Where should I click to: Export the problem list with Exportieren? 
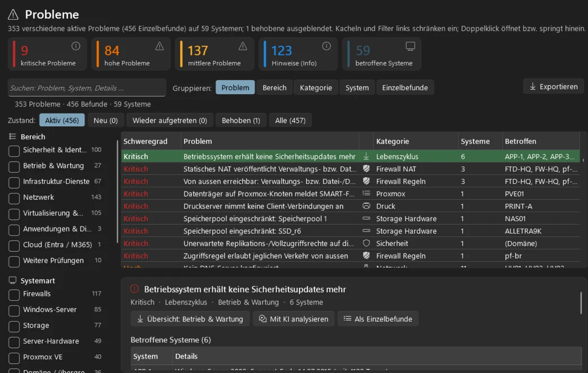[554, 86]
